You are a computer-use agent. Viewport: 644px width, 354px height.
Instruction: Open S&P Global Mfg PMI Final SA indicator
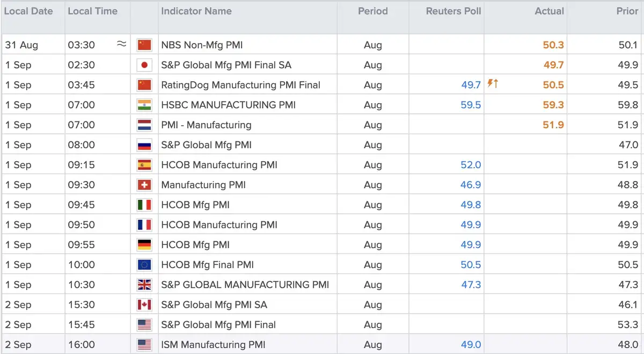pos(226,65)
